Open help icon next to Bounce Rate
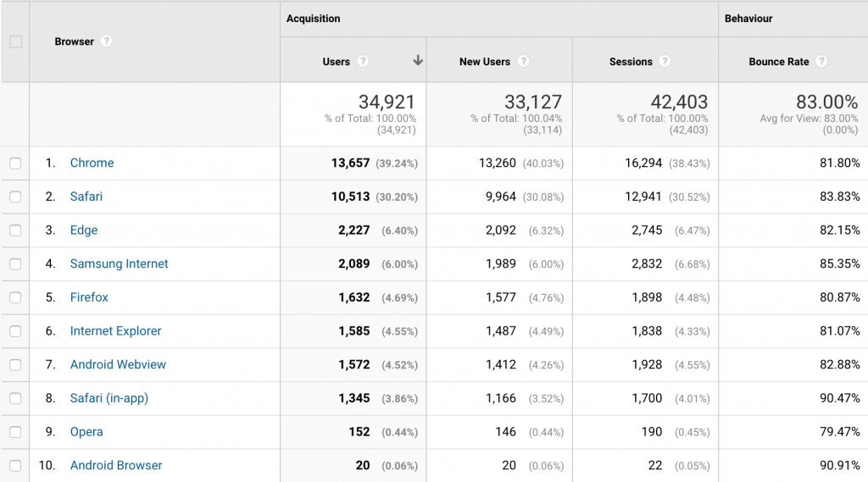Viewport: 868px width, 482px height. (821, 61)
